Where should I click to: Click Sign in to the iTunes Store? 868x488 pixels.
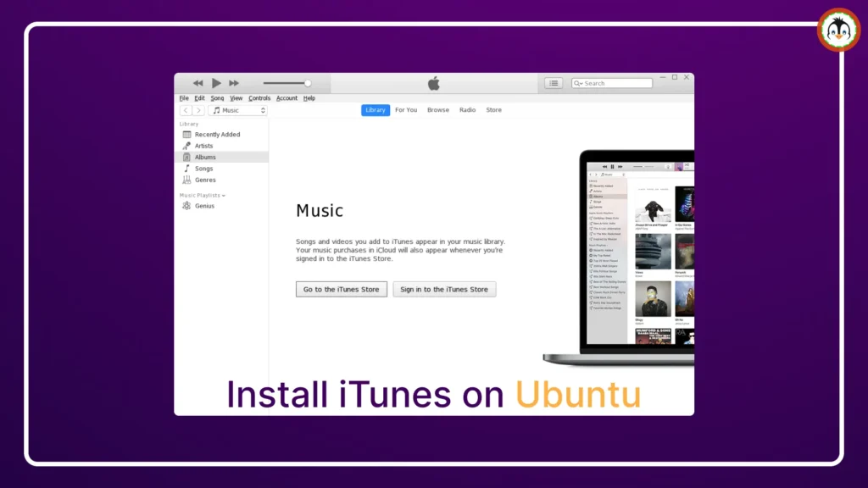444,289
